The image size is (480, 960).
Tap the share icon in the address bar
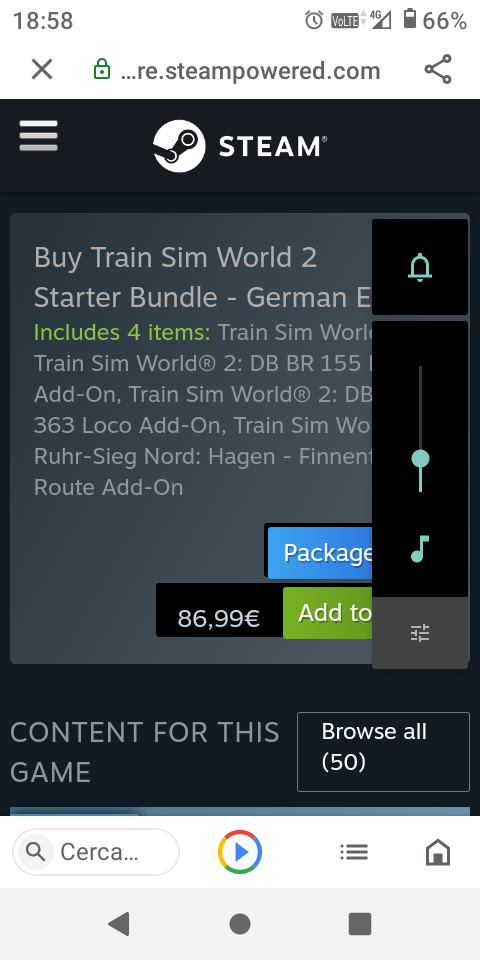pos(438,69)
